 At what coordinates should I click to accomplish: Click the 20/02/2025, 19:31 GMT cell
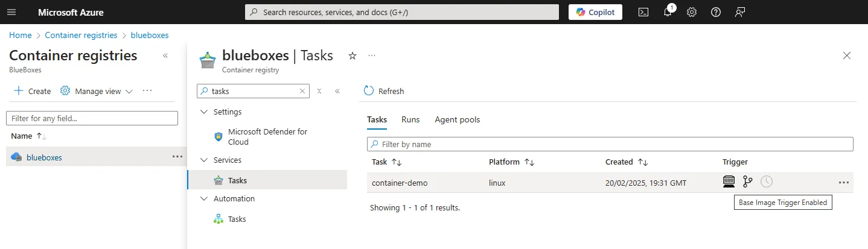coord(646,183)
